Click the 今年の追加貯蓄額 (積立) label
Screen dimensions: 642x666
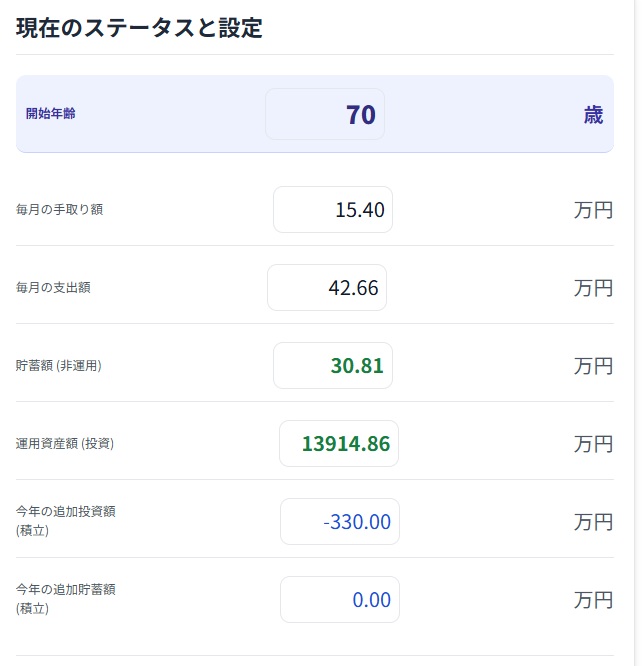click(x=66, y=599)
